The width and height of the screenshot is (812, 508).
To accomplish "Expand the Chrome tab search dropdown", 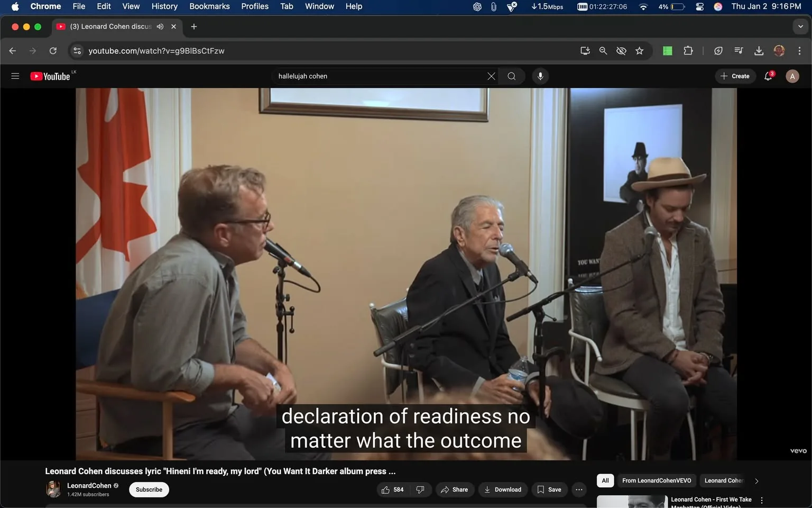I will [800, 26].
